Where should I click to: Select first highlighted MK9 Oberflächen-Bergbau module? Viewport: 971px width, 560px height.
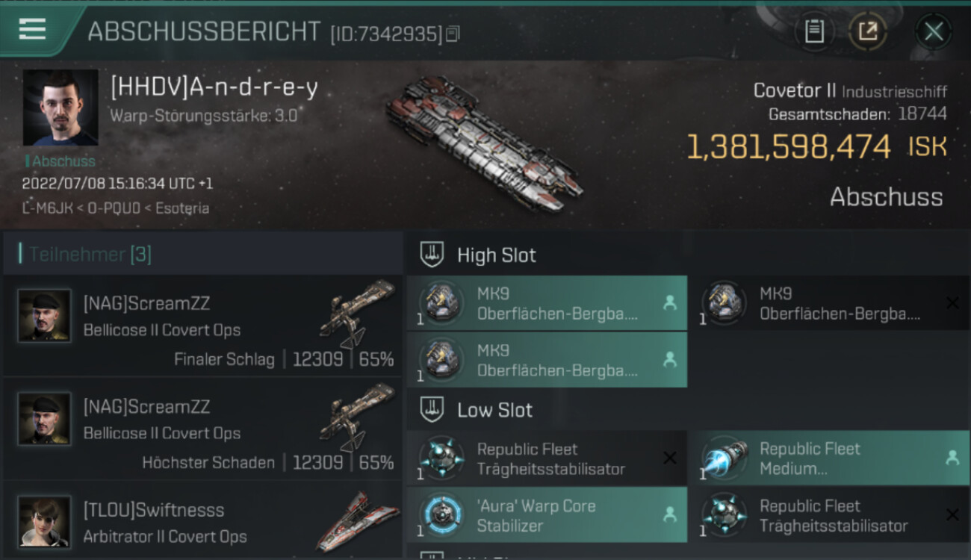(x=547, y=303)
